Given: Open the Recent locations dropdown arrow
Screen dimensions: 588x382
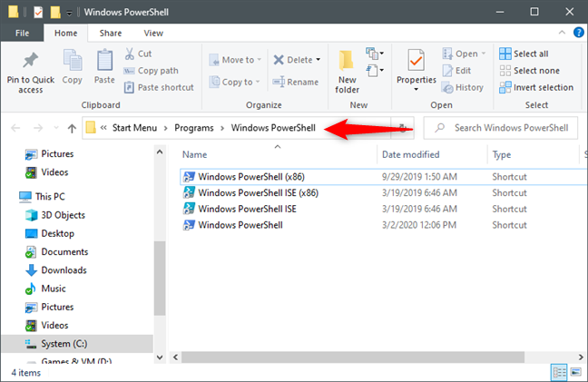Looking at the screenshot, I should tap(56, 128).
